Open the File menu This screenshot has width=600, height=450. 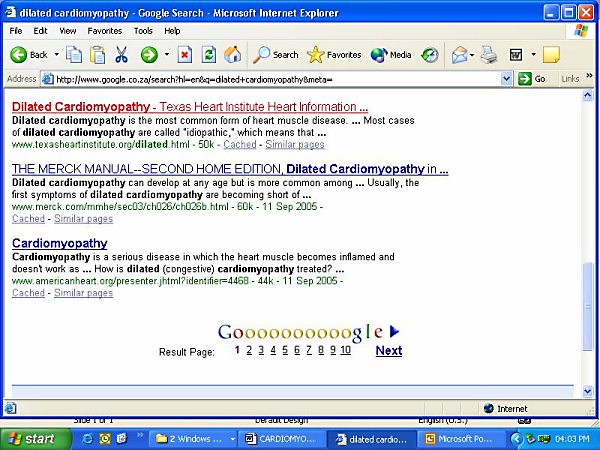(x=16, y=31)
